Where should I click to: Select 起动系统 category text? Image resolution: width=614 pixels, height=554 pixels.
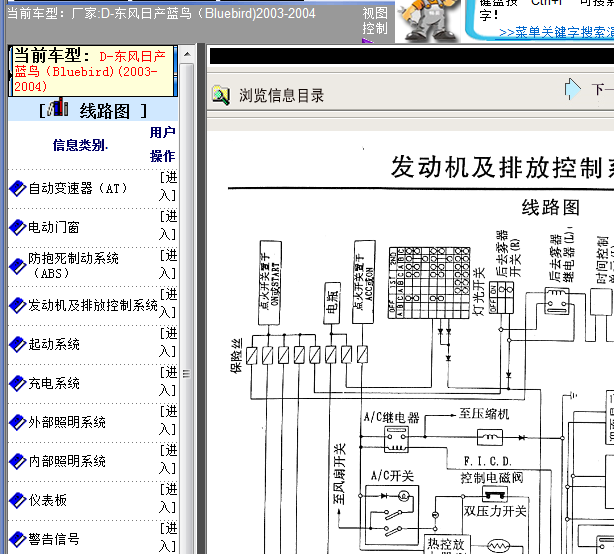tap(54, 345)
